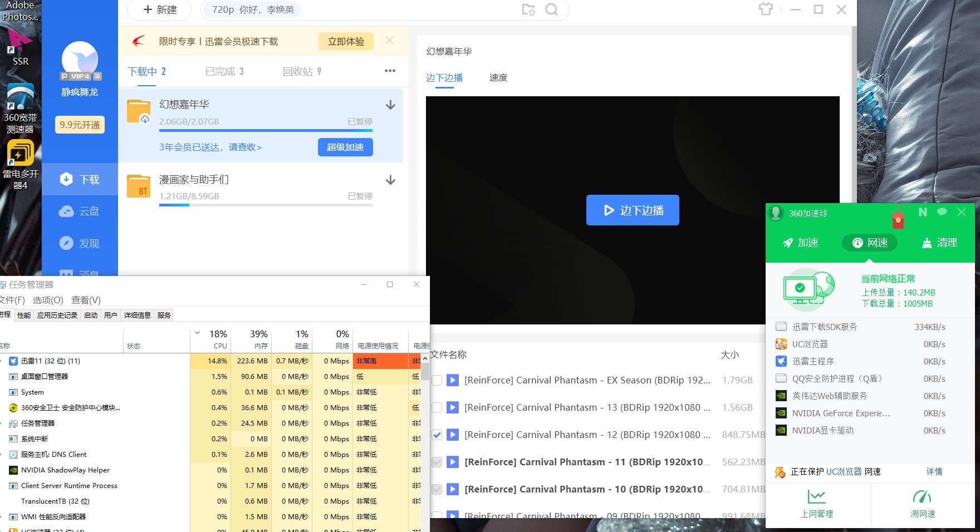The image size is (980, 532).
Task: Launch 雷电多开器 from the desktop
Action: [x=21, y=153]
